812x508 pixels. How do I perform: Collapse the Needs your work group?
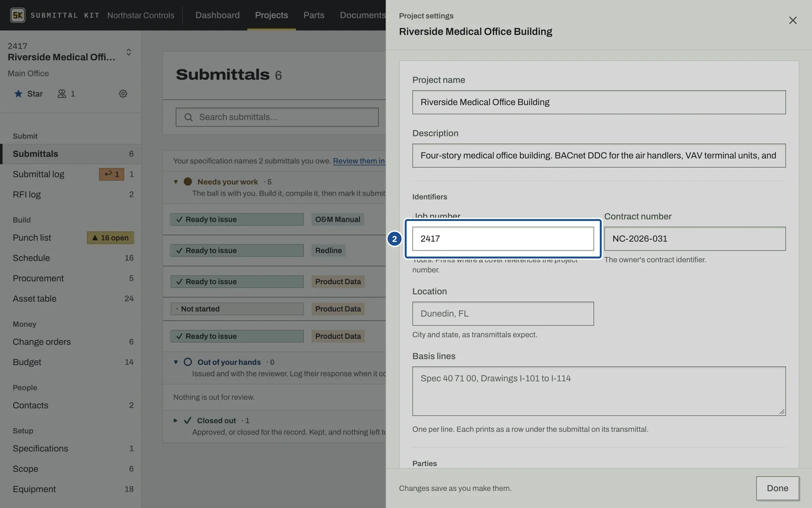[x=176, y=182]
